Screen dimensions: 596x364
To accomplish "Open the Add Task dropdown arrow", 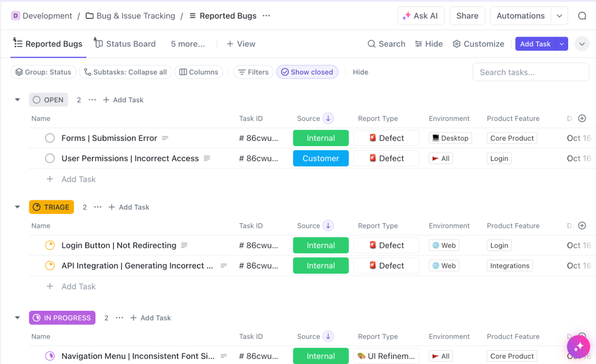I will [x=561, y=44].
